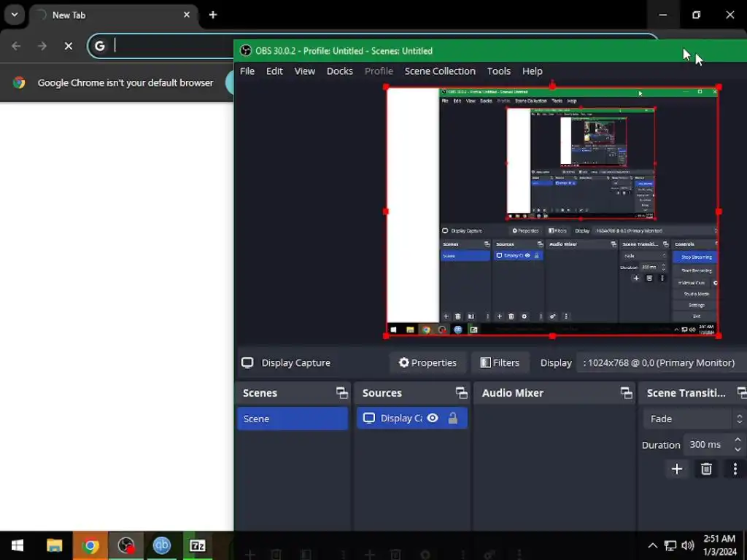Open Filters for the Display Capture source
This screenshot has height=560, width=747.
click(x=500, y=363)
